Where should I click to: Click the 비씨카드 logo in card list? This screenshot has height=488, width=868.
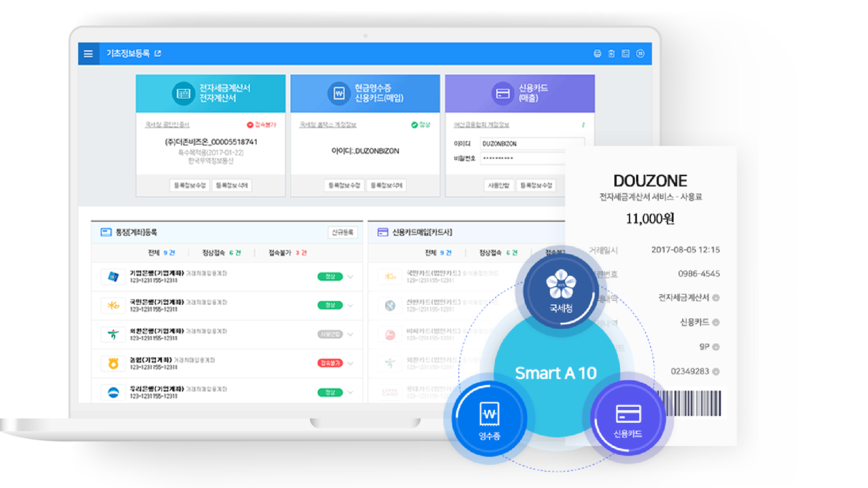390,334
